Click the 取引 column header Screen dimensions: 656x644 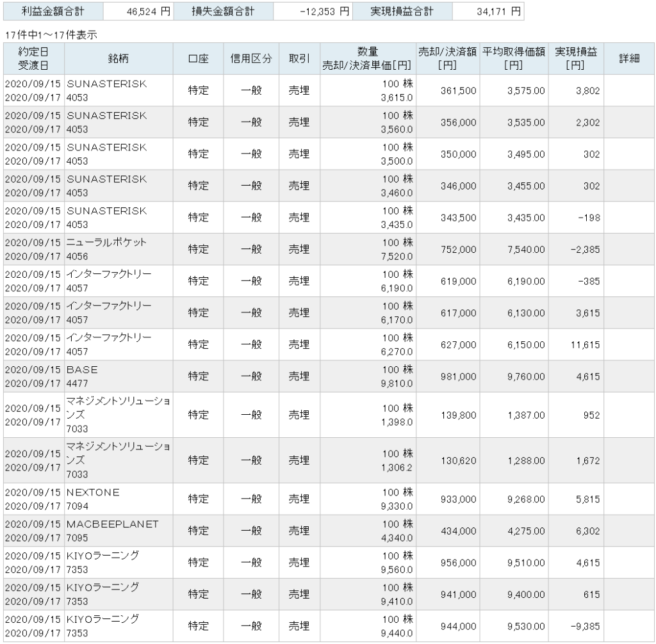point(299,58)
